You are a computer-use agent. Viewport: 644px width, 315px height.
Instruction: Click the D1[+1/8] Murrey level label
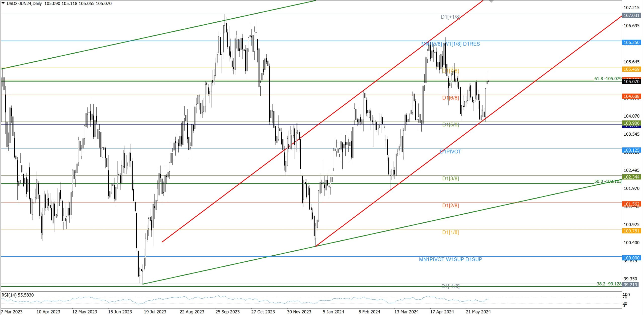pyautogui.click(x=450, y=17)
